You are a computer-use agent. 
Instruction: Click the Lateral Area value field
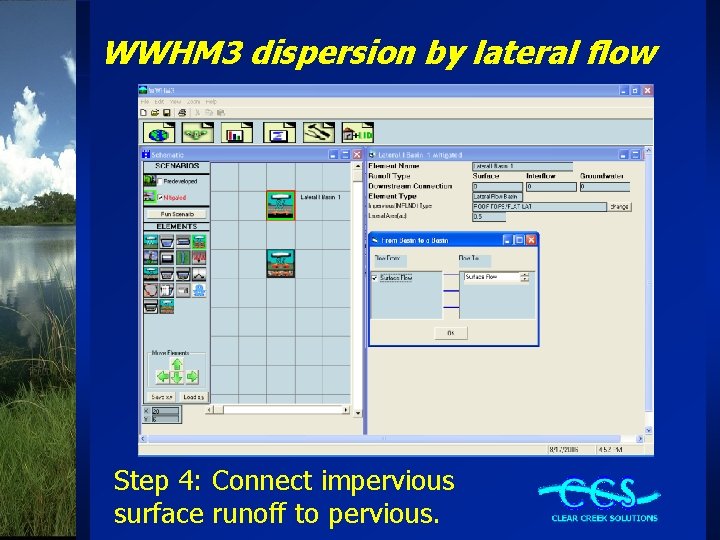(x=489, y=216)
